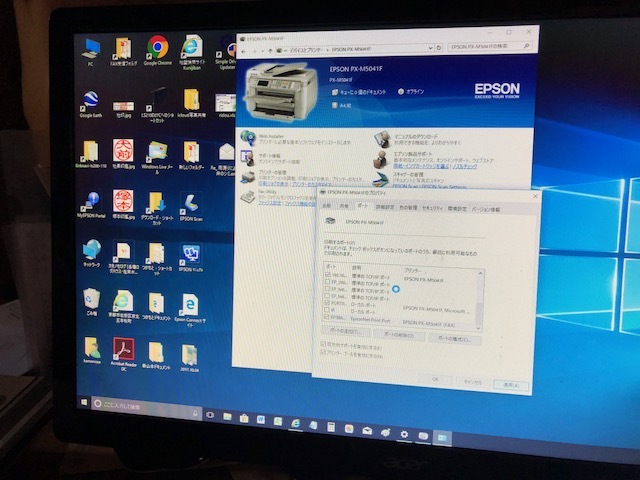
Task: Check the second TCP/IP port checkbox (EP_ row)
Action: 327,282
